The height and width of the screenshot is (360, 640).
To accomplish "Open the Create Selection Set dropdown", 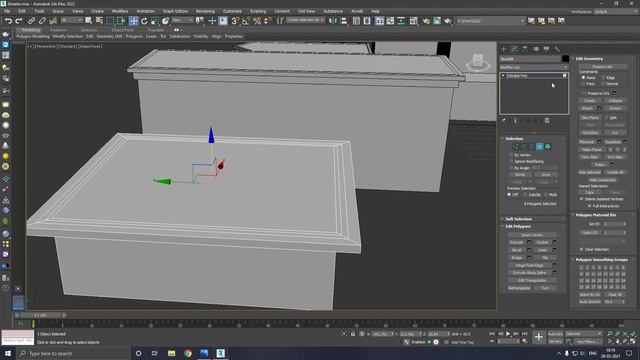I will click(305, 20).
